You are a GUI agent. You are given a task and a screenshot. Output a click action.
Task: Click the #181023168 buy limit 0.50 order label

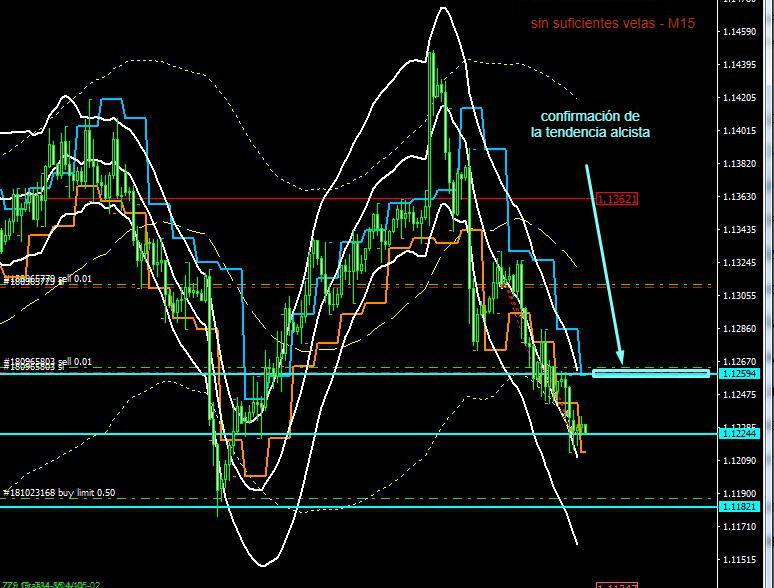61,492
